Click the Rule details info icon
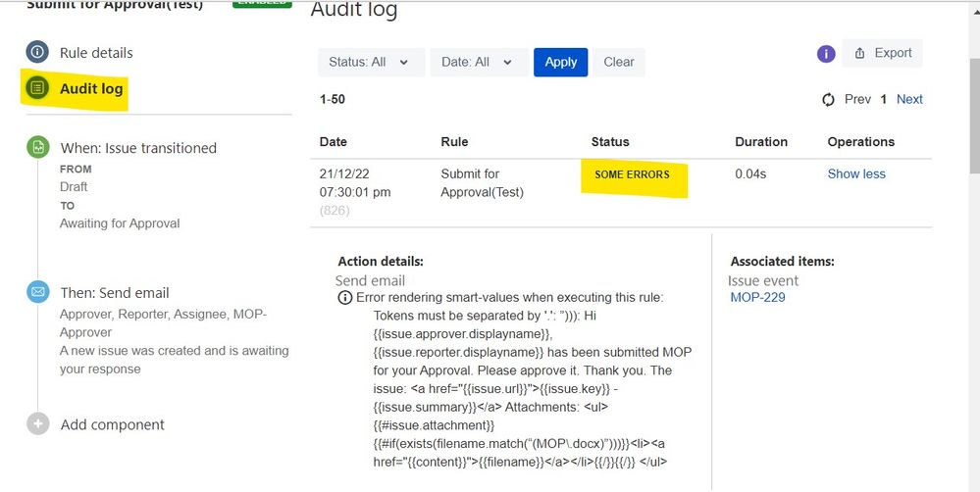Image resolution: width=980 pixels, height=492 pixels. point(37,52)
